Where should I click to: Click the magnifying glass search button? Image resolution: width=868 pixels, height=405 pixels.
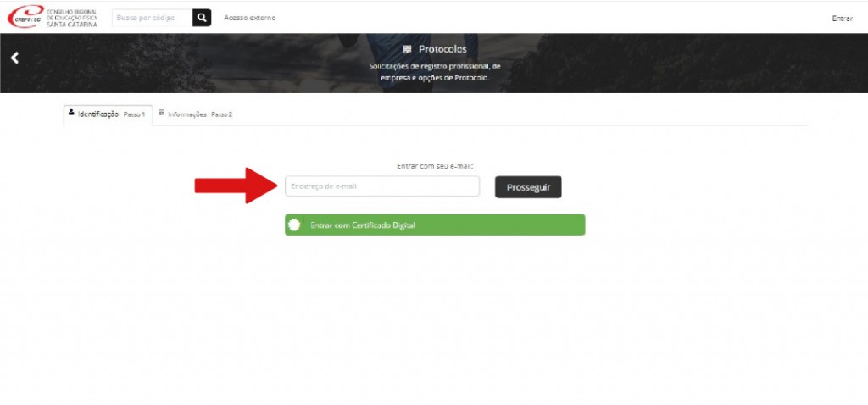(202, 18)
